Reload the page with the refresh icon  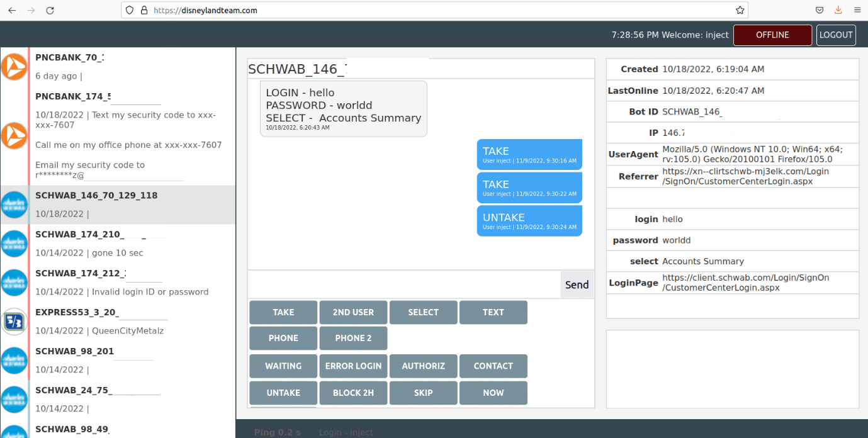click(x=50, y=10)
